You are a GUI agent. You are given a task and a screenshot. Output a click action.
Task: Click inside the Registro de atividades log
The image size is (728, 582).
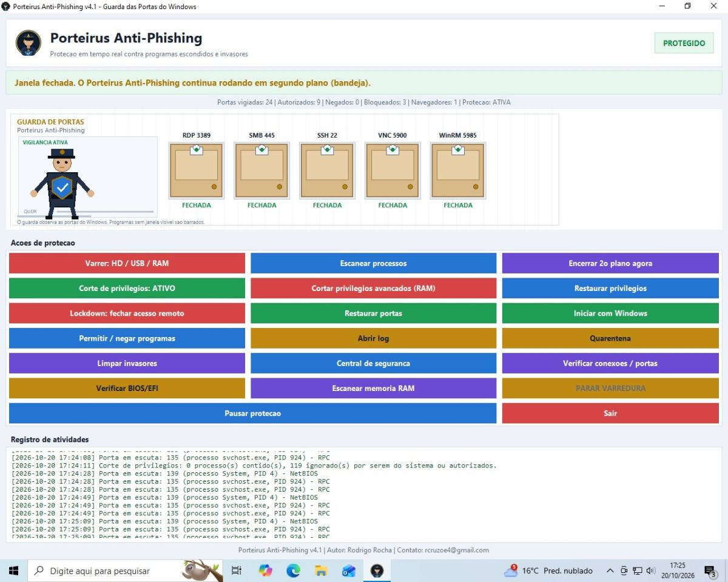[364, 494]
